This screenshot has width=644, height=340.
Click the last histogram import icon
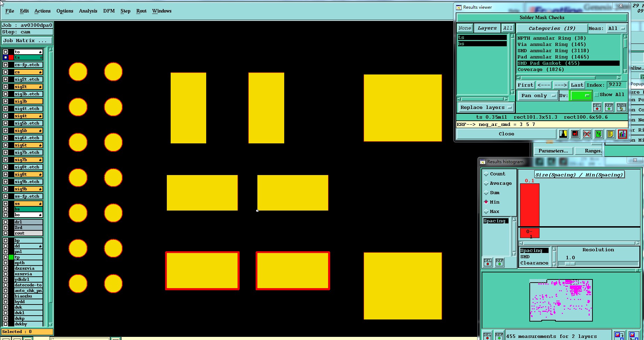pos(634,335)
